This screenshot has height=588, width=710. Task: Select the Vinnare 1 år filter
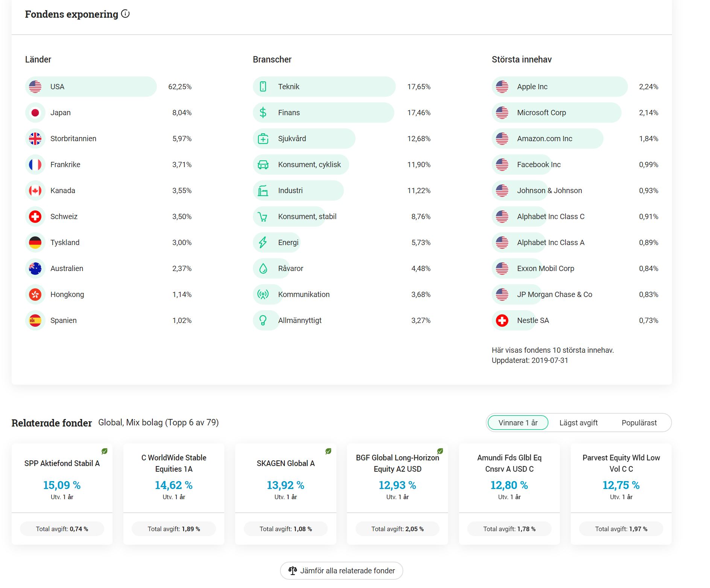(x=518, y=423)
